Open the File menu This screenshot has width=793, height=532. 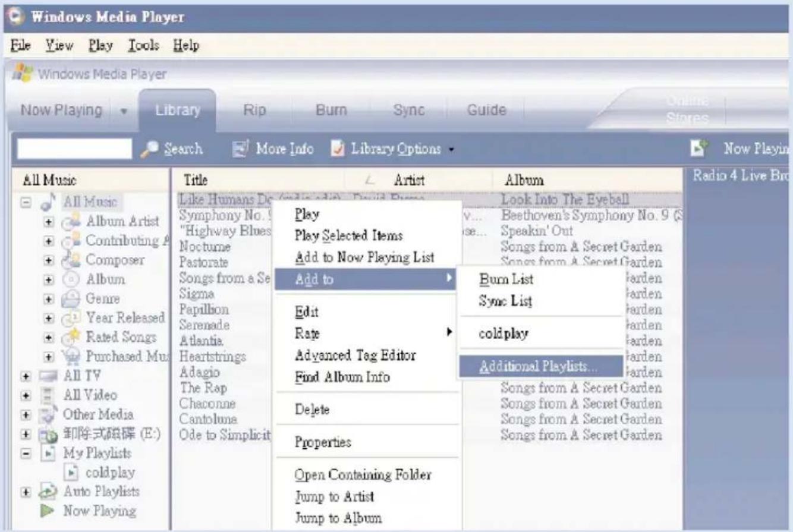point(20,45)
